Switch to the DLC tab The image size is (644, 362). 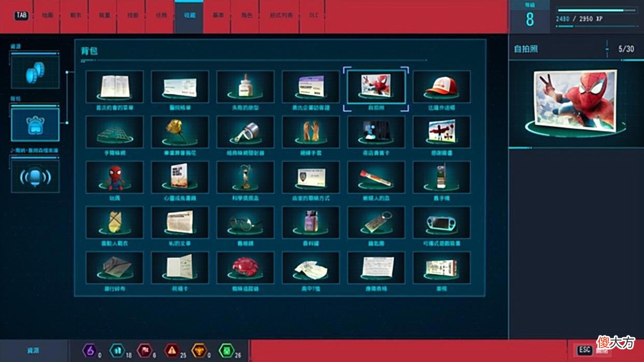(x=313, y=16)
